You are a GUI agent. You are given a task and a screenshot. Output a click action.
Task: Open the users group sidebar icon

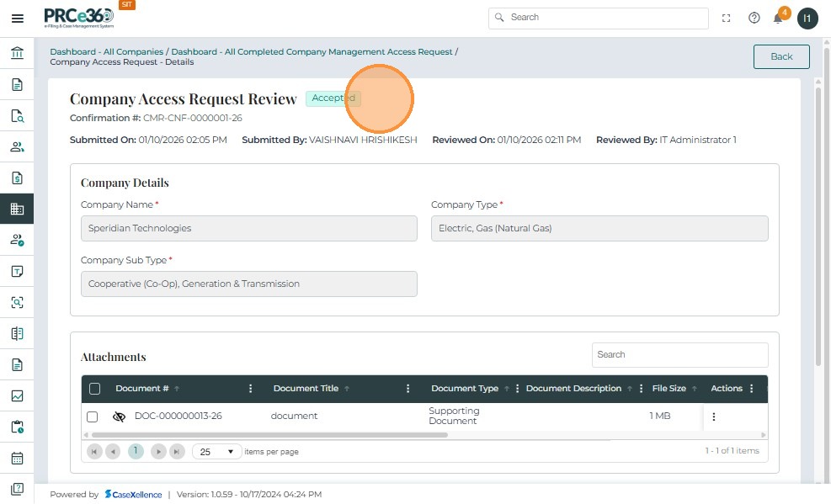tap(17, 146)
